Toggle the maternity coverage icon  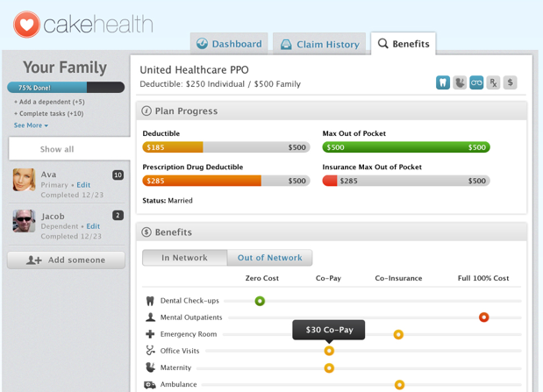[x=460, y=82]
